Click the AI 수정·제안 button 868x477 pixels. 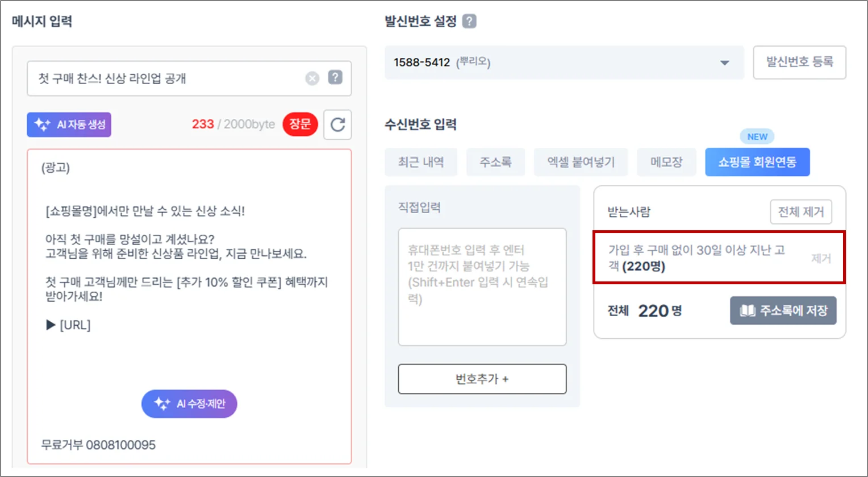pos(189,404)
